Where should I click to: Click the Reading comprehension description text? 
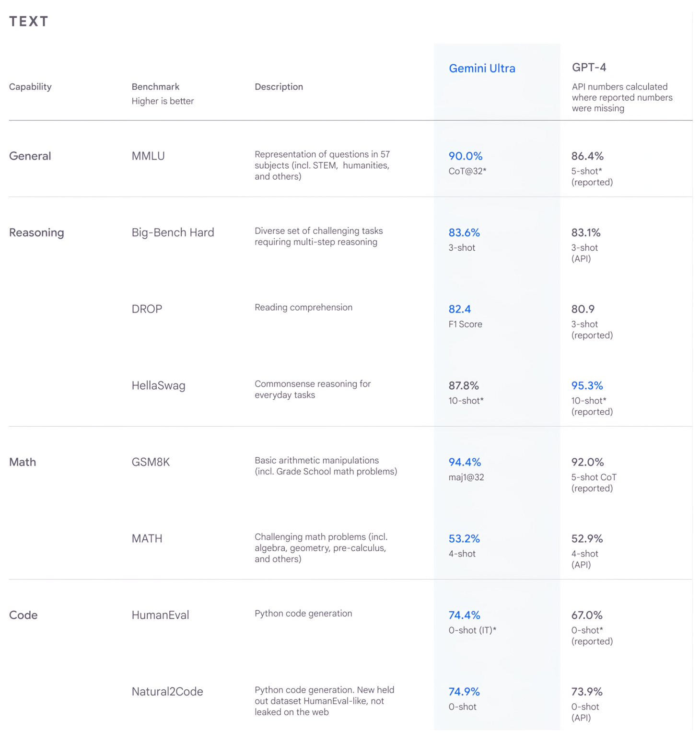[303, 307]
